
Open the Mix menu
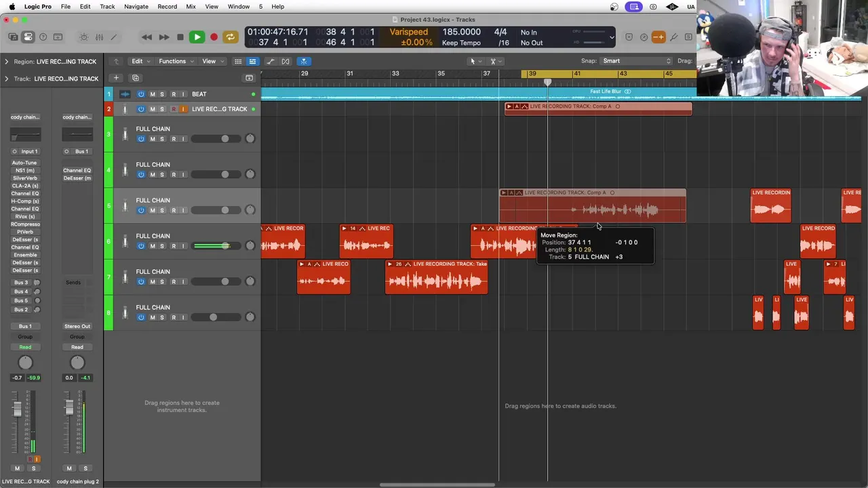[191, 6]
